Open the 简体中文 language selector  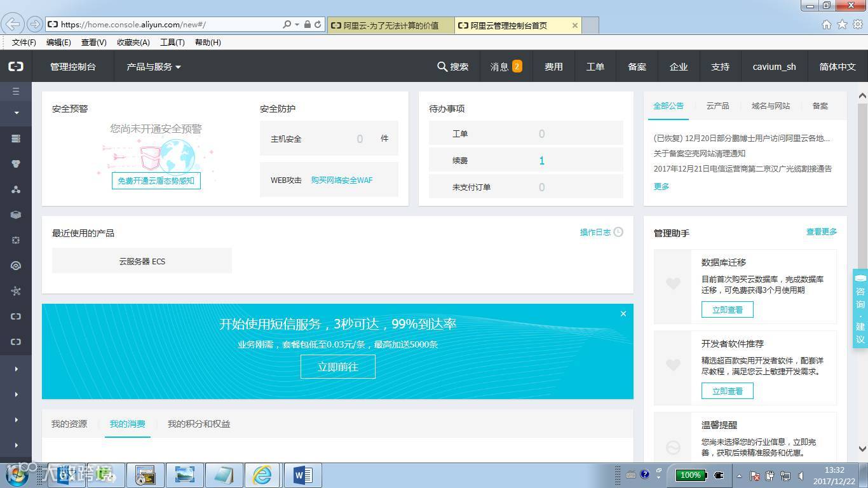[837, 67]
